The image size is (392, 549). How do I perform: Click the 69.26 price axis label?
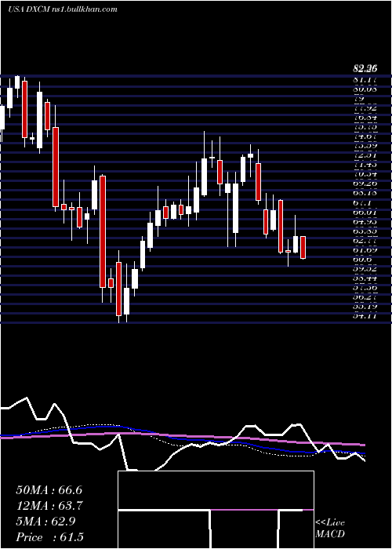pos(365,184)
